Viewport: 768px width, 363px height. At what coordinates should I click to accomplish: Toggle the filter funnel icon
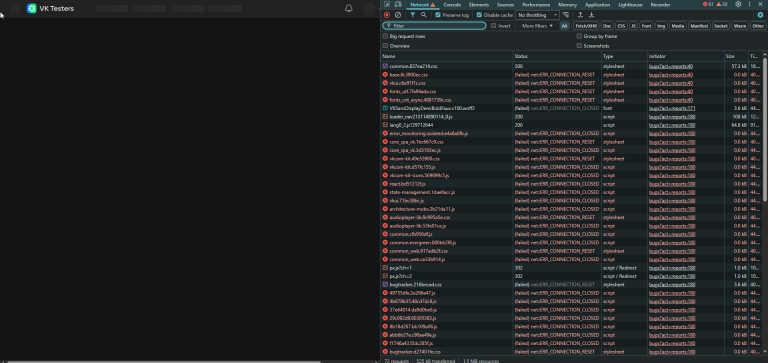tap(413, 15)
